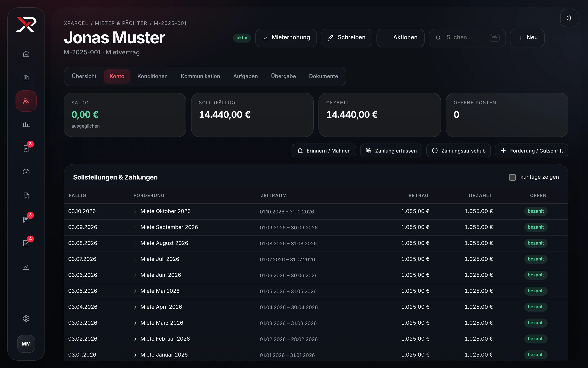Click Zahlungsaufschub button
Viewport: 588px width, 368px height.
tap(458, 151)
